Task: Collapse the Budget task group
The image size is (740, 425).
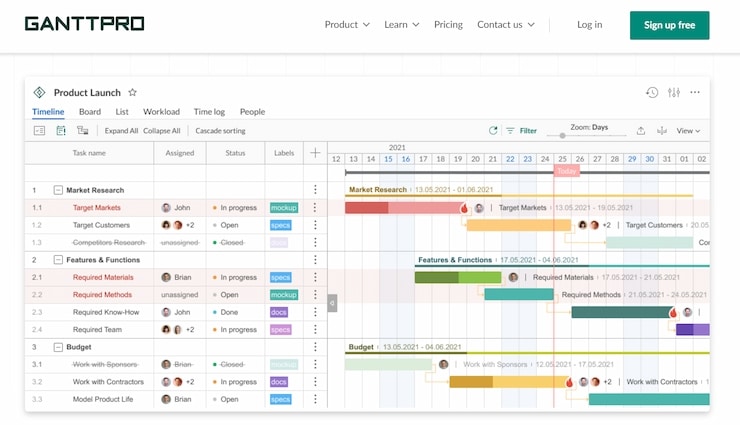Action: (58, 347)
